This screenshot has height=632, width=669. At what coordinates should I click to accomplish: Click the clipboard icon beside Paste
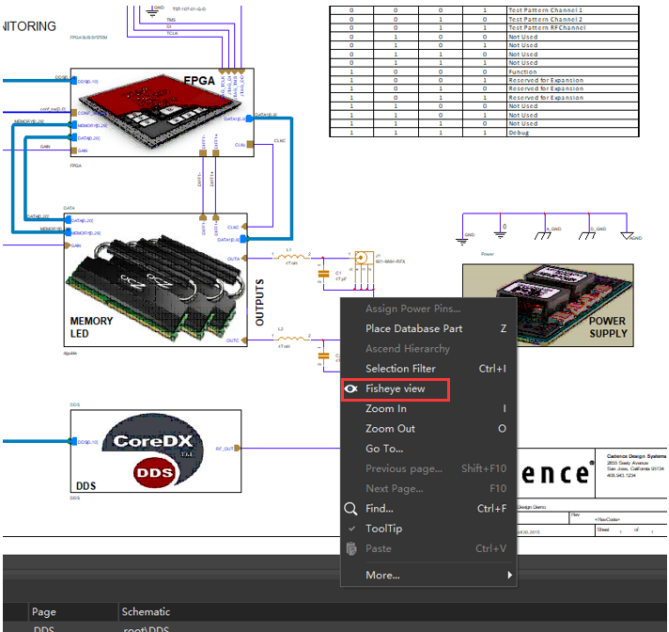click(x=351, y=548)
